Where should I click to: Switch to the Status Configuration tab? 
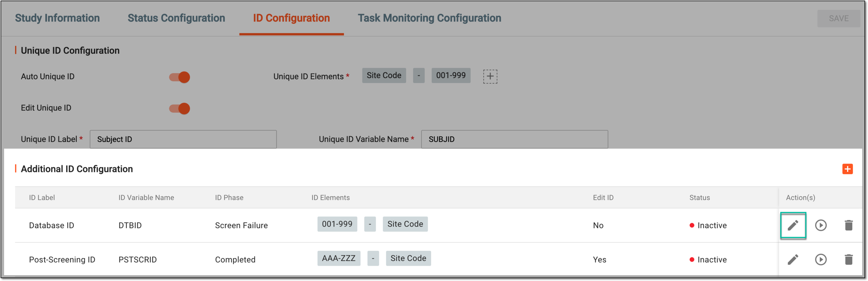coord(176,18)
